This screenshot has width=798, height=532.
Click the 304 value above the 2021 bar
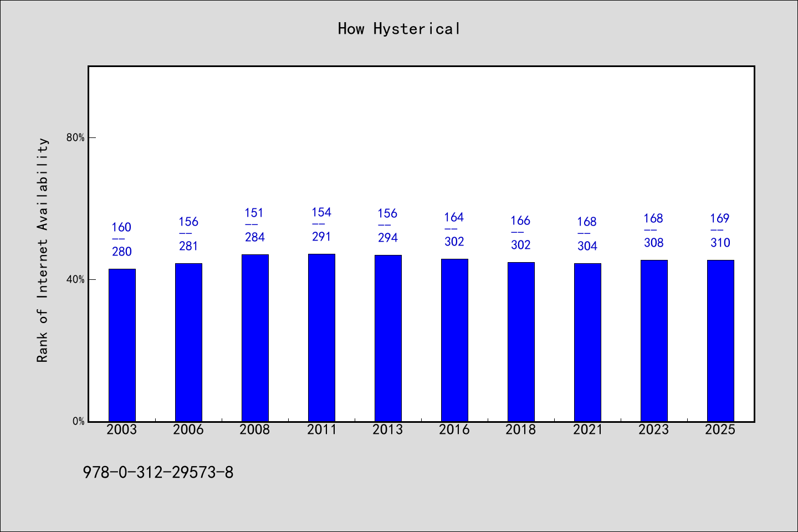(x=587, y=246)
